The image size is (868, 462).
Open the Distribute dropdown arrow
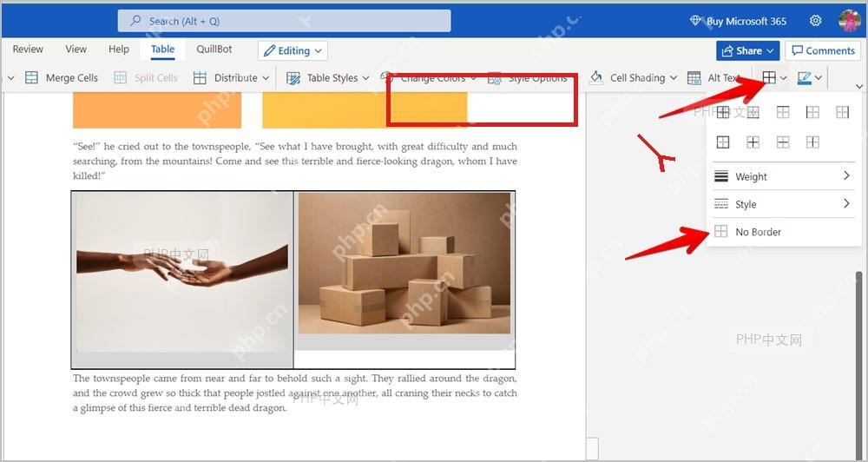265,78
